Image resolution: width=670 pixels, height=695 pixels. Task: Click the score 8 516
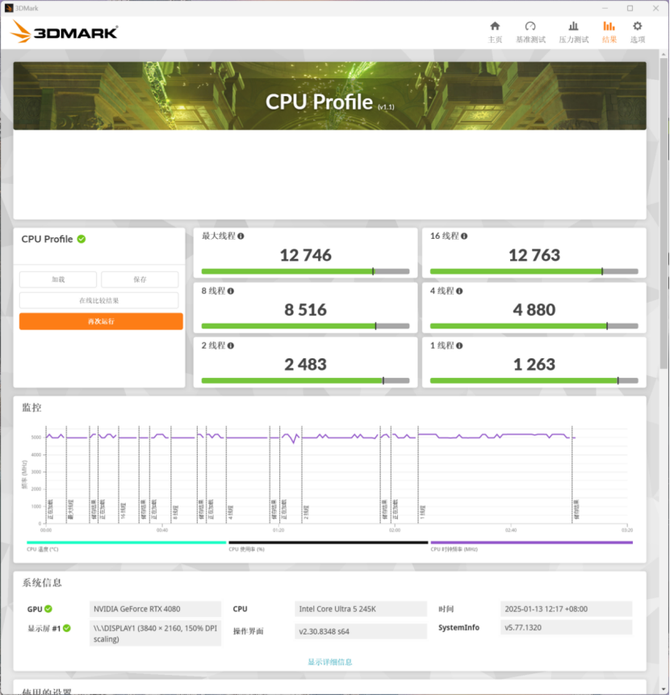tap(305, 309)
